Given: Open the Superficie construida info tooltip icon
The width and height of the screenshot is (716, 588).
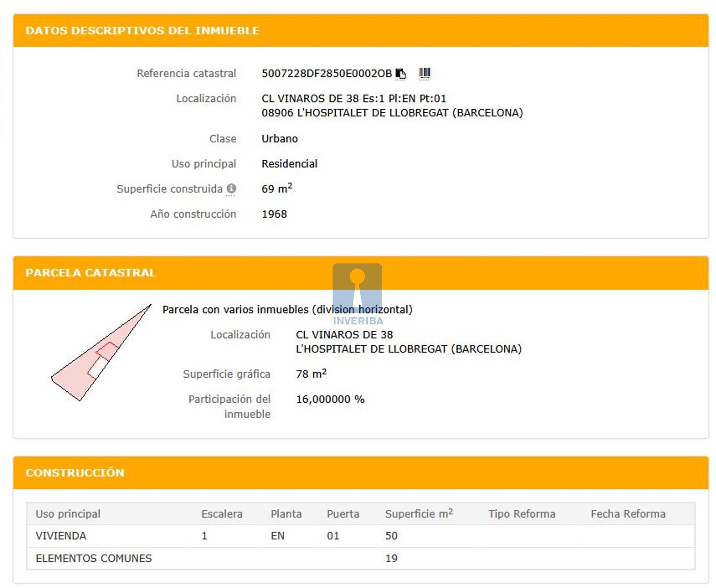Looking at the screenshot, I should [231, 189].
